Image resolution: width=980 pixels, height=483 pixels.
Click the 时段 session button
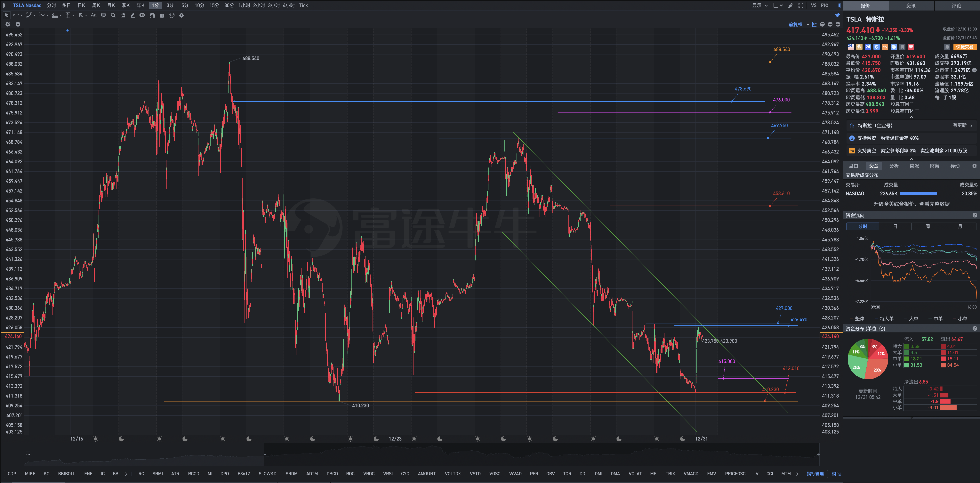836,473
